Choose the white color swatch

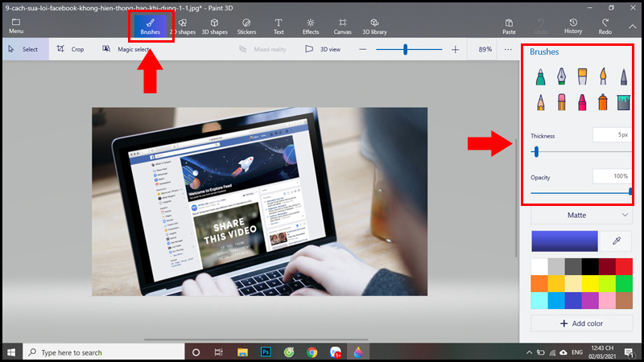pyautogui.click(x=539, y=267)
